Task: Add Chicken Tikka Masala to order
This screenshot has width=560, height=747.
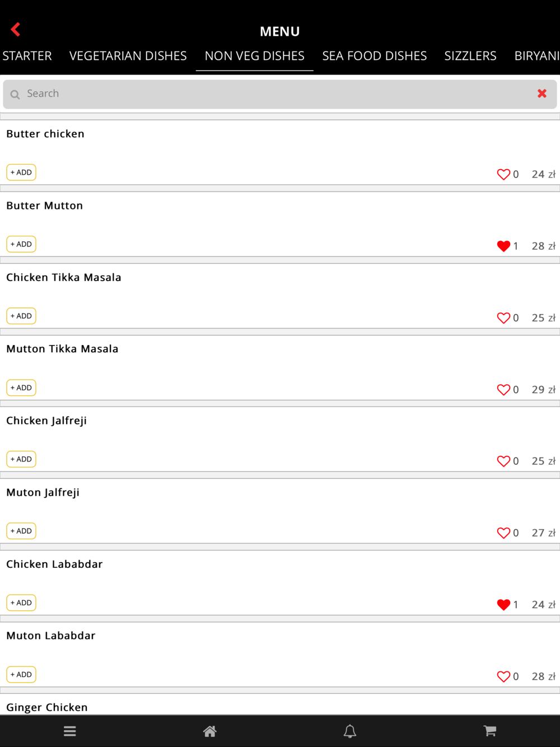Action: coord(21,316)
